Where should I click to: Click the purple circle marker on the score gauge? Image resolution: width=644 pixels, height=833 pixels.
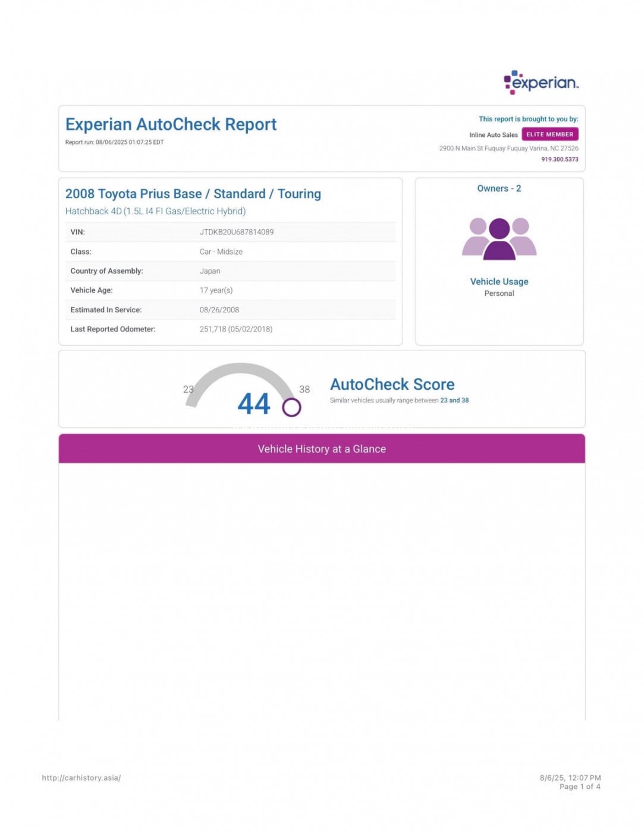(291, 408)
